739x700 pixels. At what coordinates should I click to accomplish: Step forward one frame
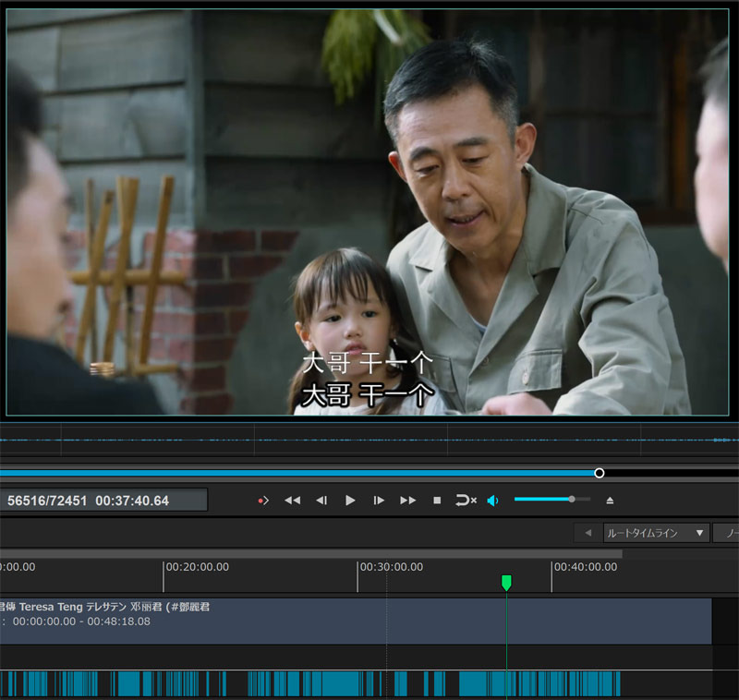[x=379, y=501]
